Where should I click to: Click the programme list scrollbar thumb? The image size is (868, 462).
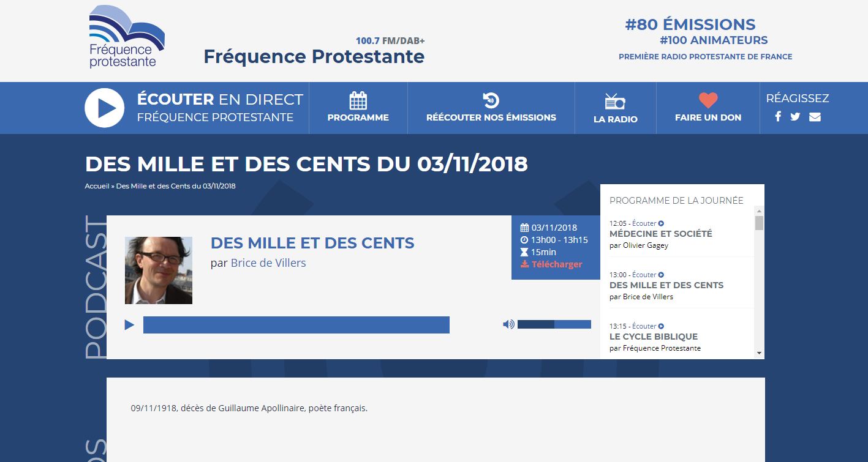point(760,223)
